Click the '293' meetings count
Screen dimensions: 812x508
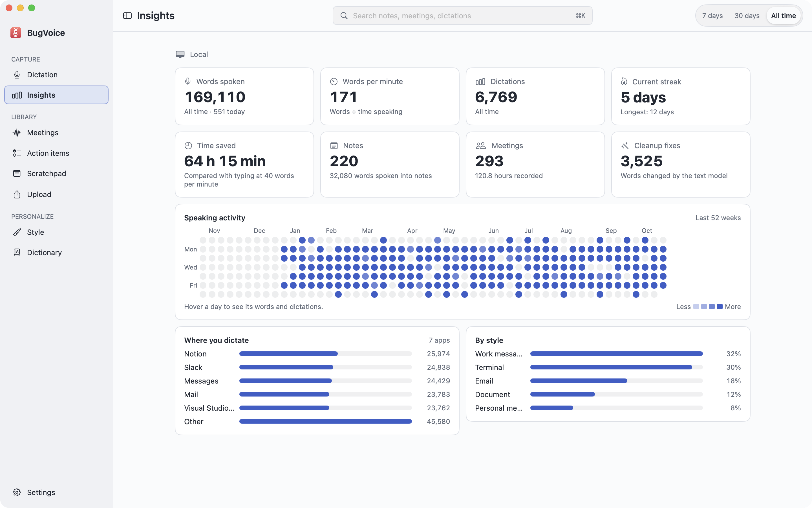coord(489,161)
